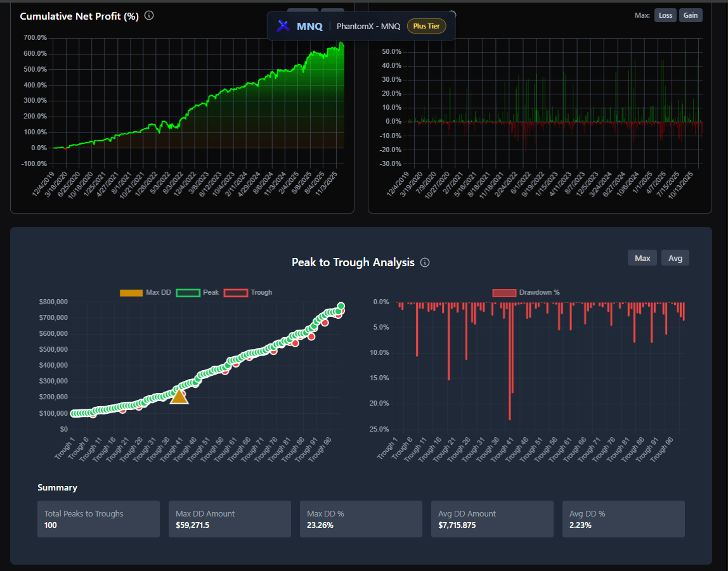
Task: Click the Avg DD Amount value $7,715.875
Action: click(457, 525)
